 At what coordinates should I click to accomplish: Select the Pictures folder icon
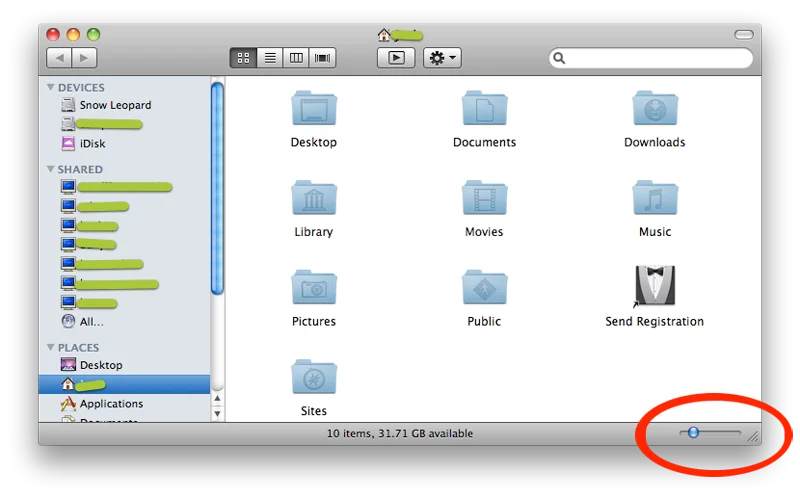point(314,287)
